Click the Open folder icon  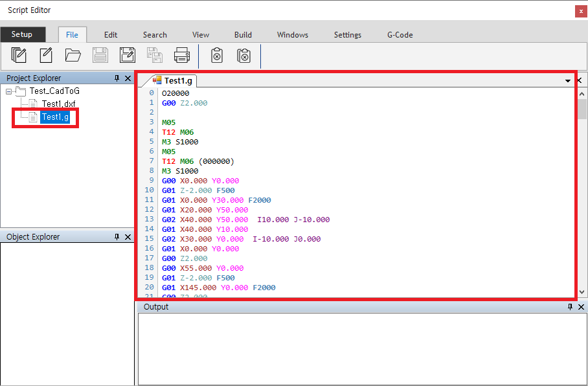pyautogui.click(x=73, y=56)
